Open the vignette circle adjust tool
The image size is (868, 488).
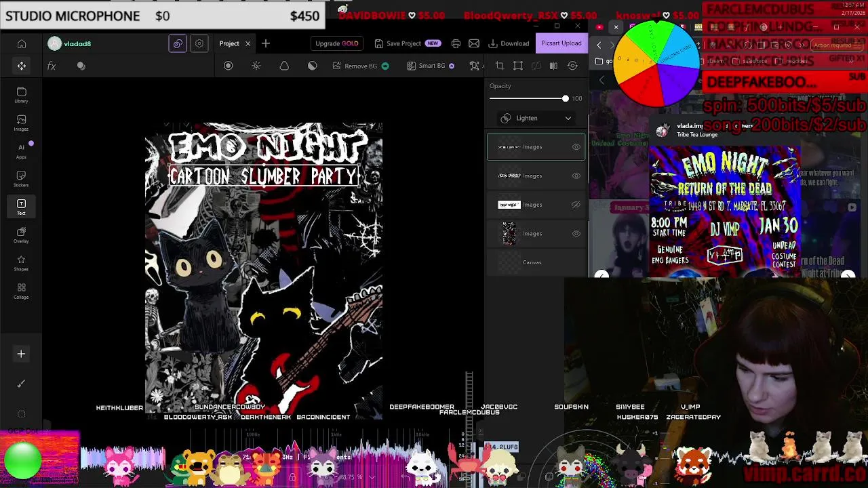click(229, 66)
